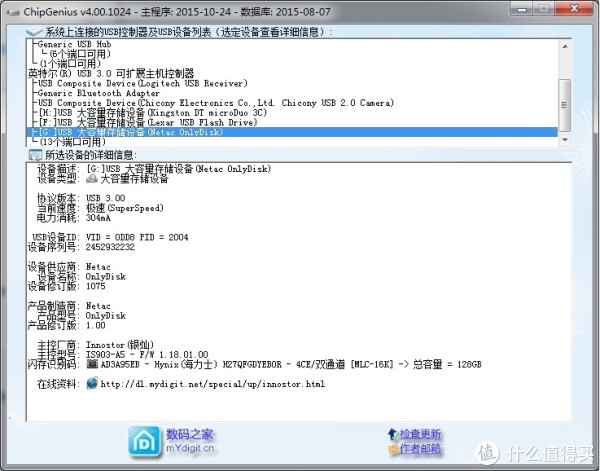Image resolution: width=600 pixels, height=471 pixels.
Task: Click the author email envelope icon
Action: click(393, 449)
